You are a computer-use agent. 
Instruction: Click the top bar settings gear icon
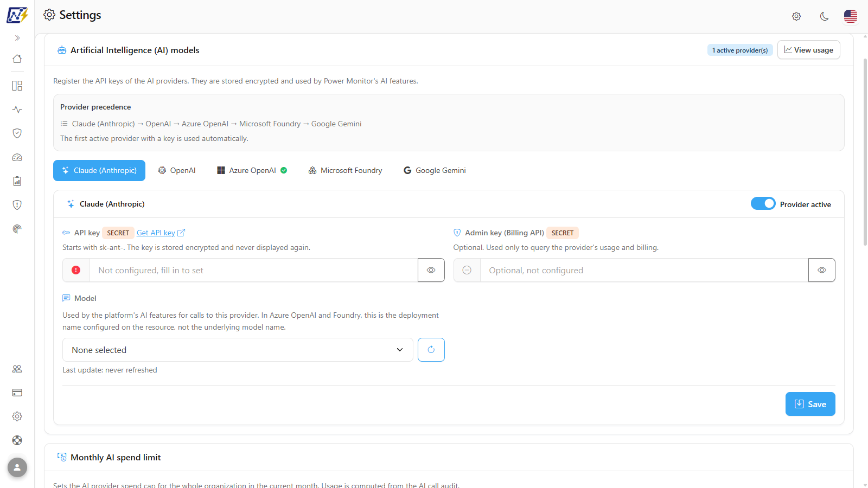pyautogui.click(x=796, y=16)
